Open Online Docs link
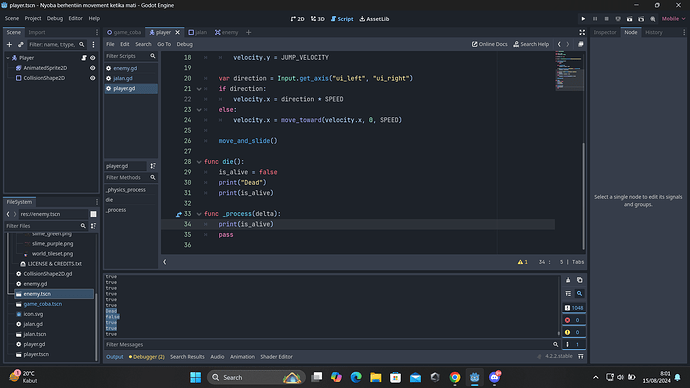The image size is (690, 388). tap(489, 44)
